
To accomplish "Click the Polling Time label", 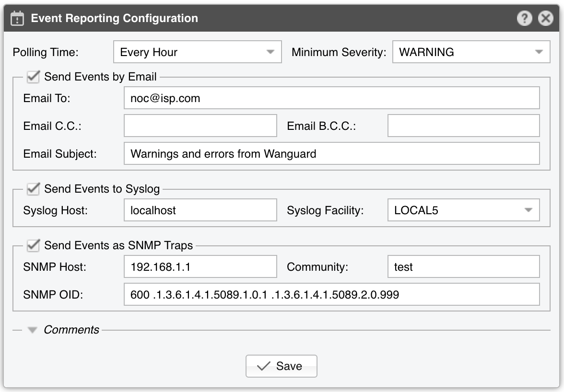I will pyautogui.click(x=46, y=52).
